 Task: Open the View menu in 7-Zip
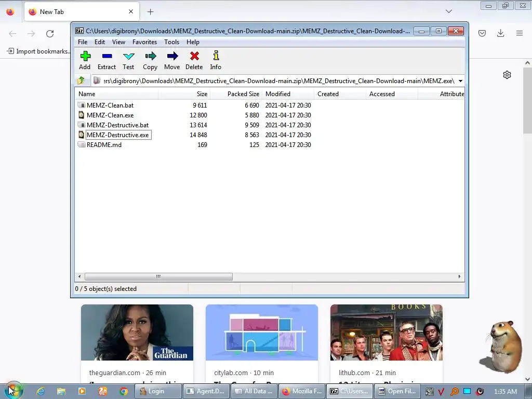119,42
